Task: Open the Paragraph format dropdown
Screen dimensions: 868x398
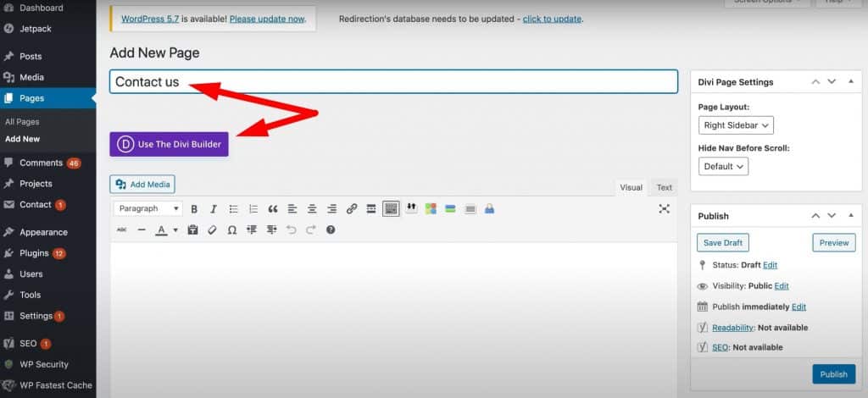Action: tap(147, 209)
